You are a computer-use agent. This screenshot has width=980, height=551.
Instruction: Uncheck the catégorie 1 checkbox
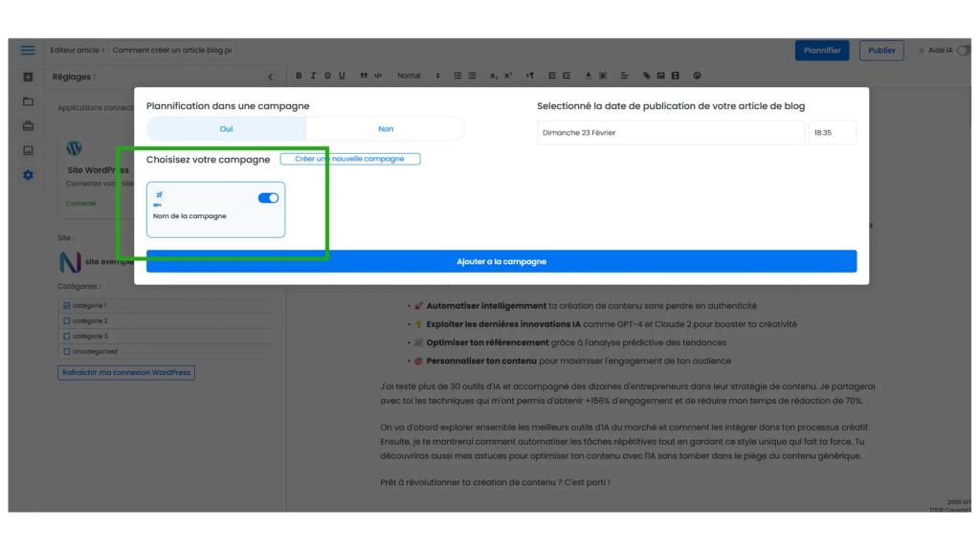click(67, 305)
